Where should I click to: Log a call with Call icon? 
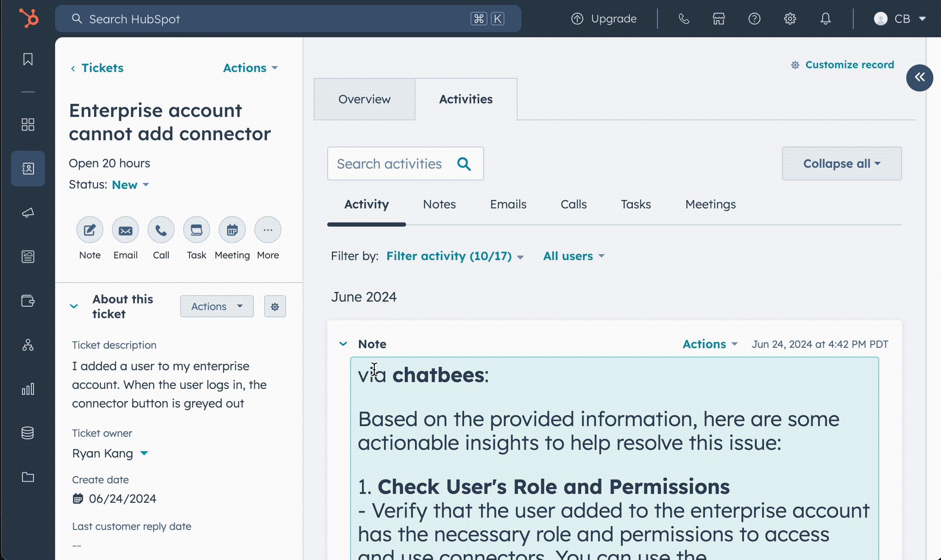click(161, 230)
